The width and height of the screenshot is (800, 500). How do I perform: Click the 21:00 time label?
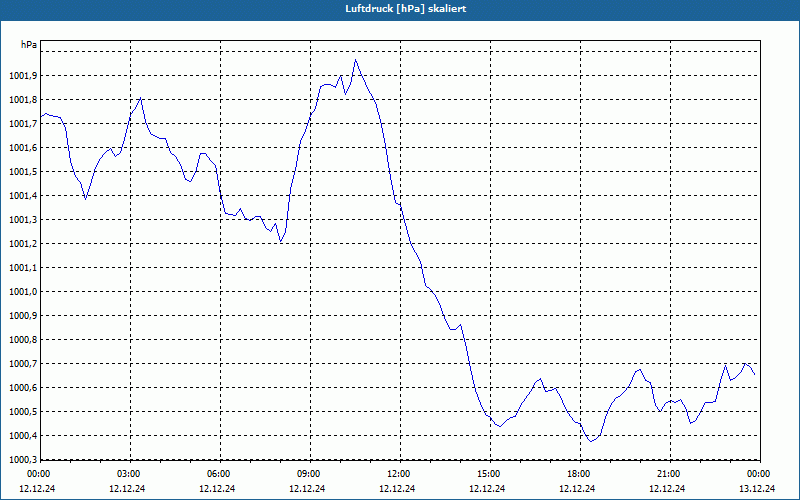pyautogui.click(x=668, y=474)
